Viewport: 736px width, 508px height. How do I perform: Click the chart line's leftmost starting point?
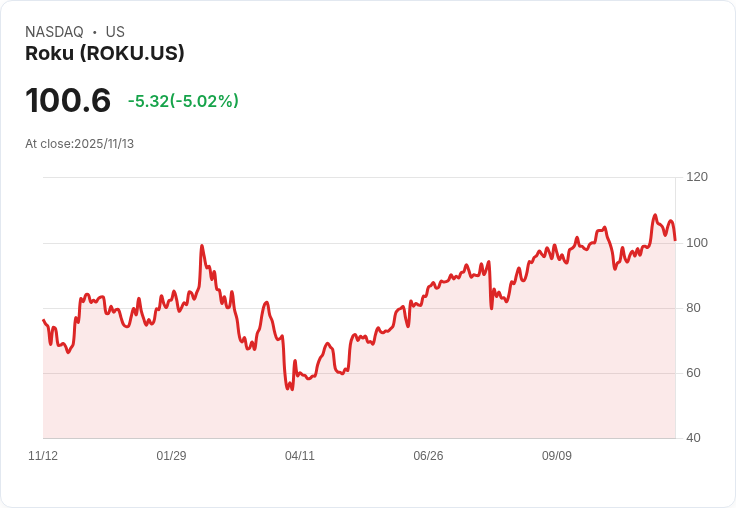tap(43, 320)
